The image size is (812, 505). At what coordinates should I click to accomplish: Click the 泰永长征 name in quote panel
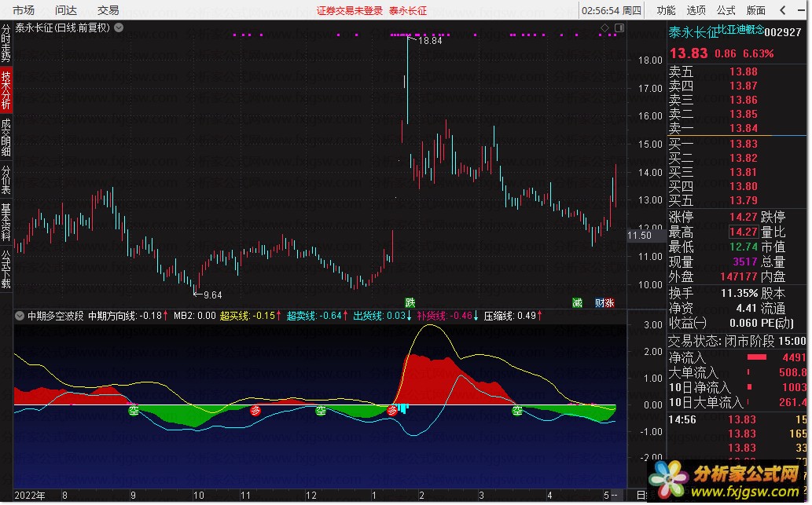[694, 32]
